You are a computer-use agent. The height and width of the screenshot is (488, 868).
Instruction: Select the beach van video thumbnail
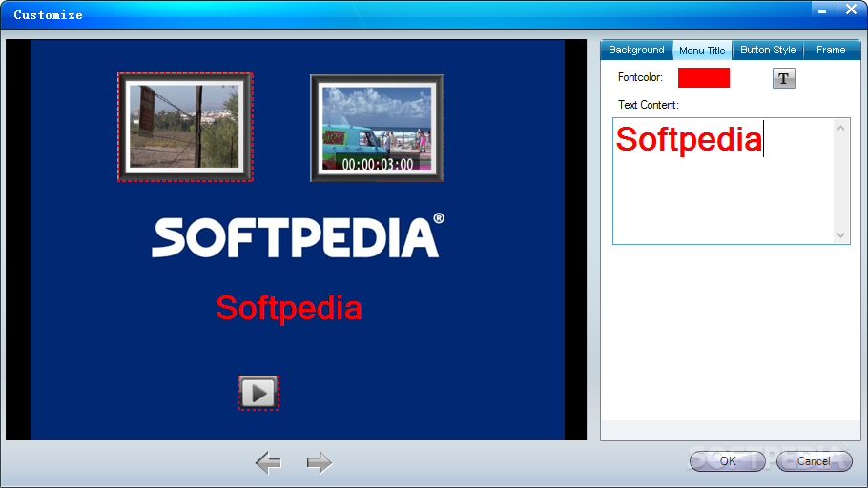click(x=377, y=128)
